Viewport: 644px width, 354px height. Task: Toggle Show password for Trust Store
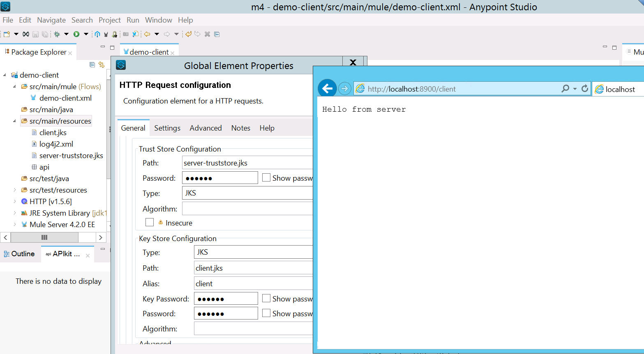coord(266,178)
